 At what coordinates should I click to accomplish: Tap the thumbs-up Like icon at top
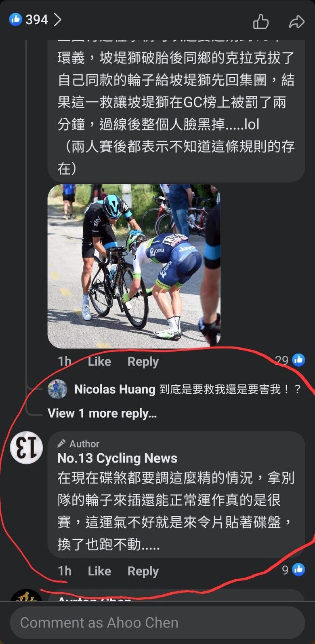[261, 21]
